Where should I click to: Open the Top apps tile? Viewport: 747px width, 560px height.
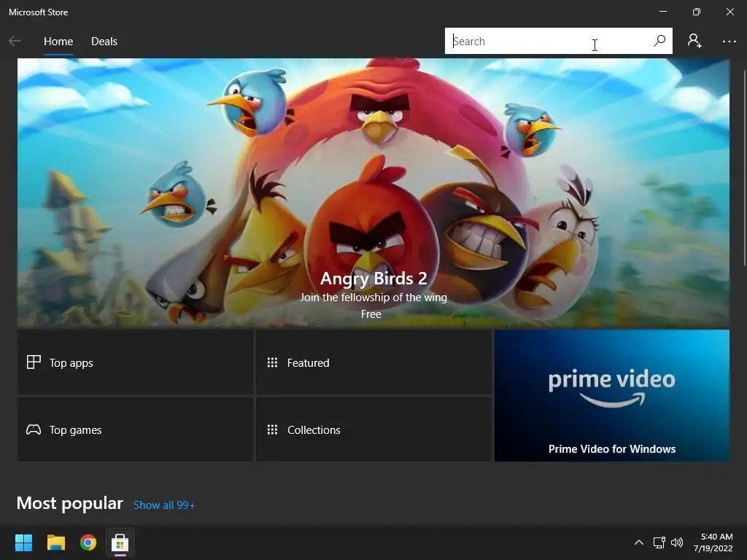135,362
